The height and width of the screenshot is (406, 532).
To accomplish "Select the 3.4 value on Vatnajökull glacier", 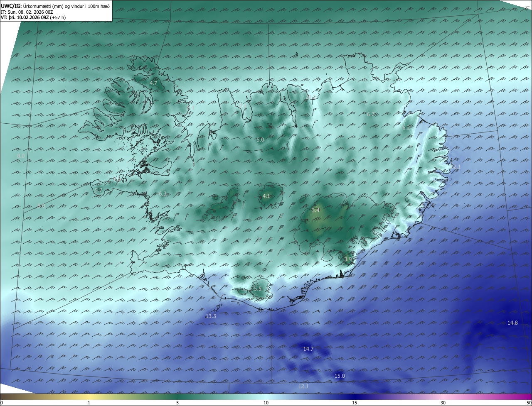I will (x=315, y=210).
